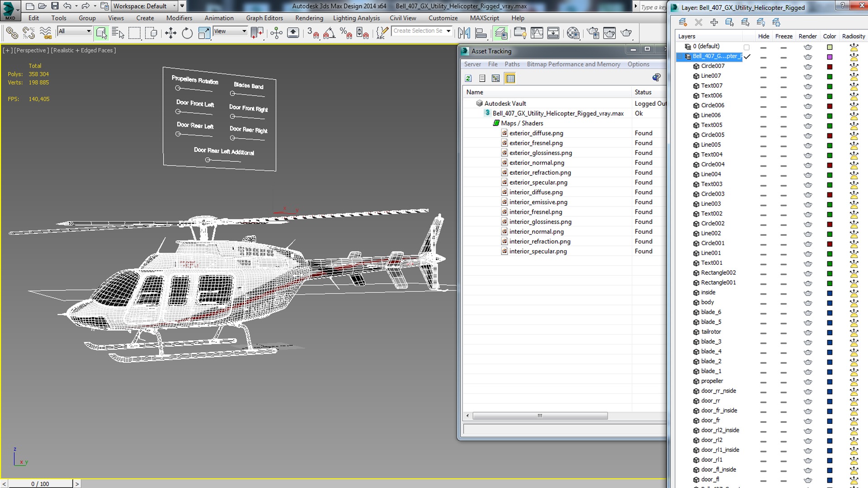Open the Undo history dropdown arrow
The image size is (868, 488).
tap(76, 6)
